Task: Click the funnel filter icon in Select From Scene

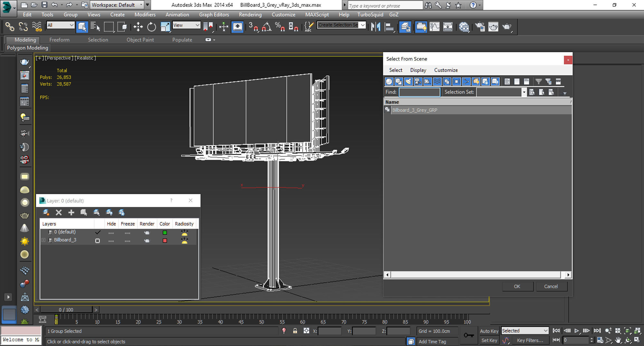Action: coord(538,82)
